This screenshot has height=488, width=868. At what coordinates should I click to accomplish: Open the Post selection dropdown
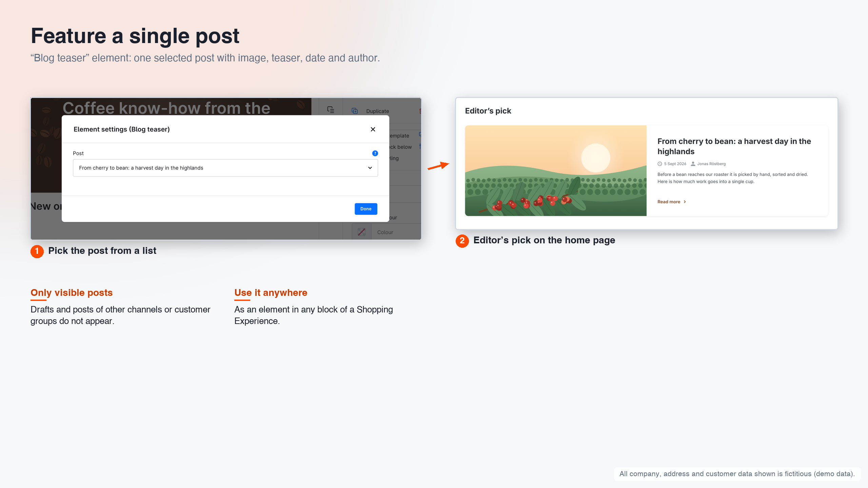[x=225, y=168]
